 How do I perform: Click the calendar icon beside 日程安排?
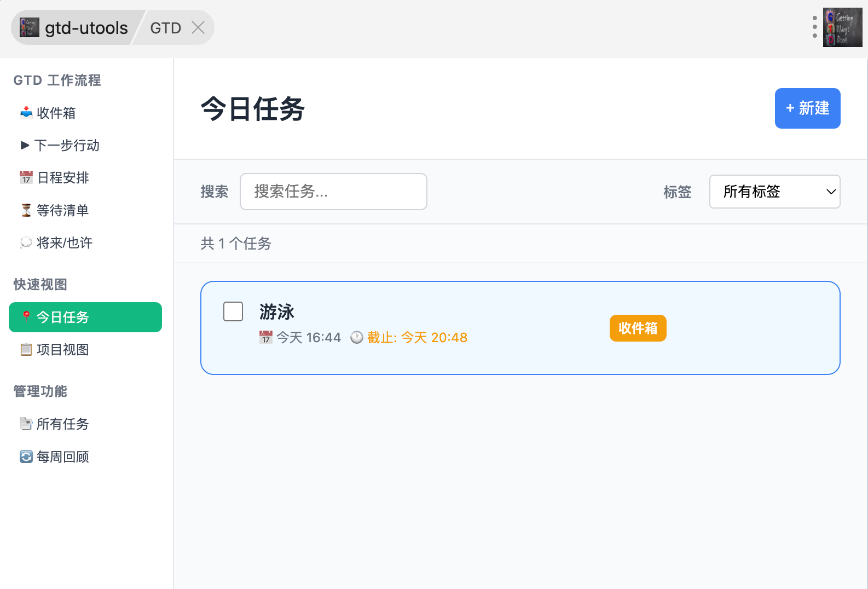point(26,177)
